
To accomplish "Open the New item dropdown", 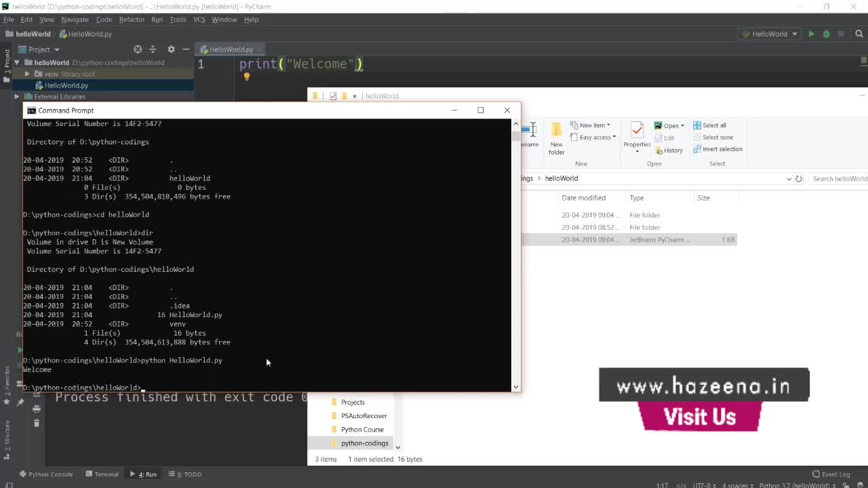I will coord(590,125).
